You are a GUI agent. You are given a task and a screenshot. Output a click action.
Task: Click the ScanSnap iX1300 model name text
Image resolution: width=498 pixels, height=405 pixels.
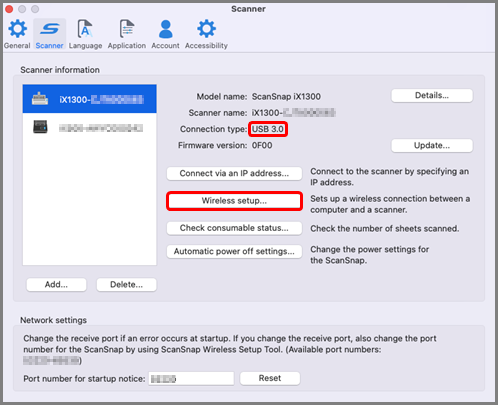coord(286,97)
